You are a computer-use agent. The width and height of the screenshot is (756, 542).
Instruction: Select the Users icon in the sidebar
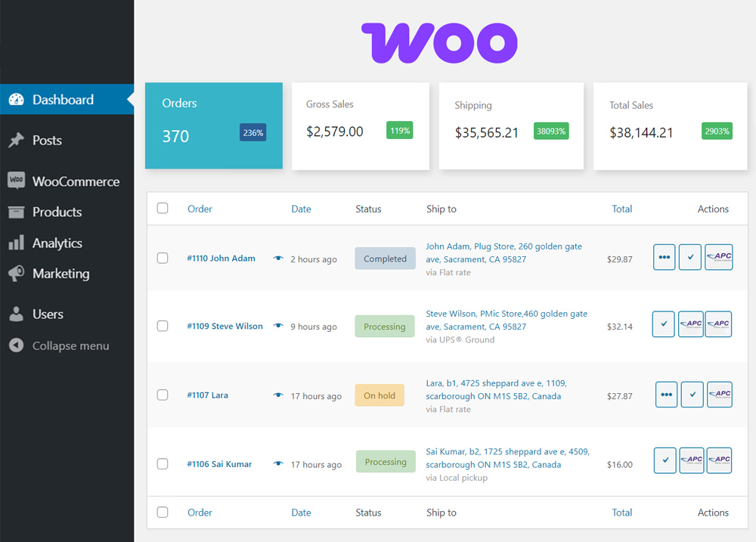pos(14,314)
